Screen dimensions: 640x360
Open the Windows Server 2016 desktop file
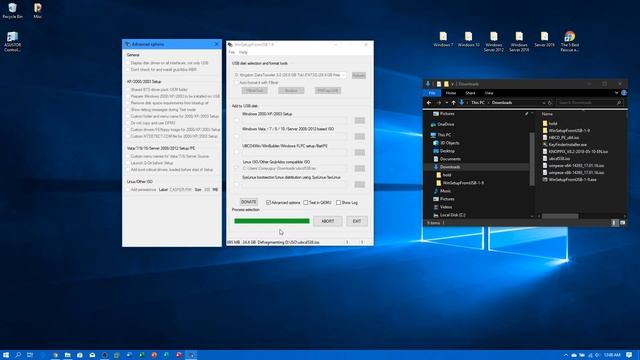[519, 42]
